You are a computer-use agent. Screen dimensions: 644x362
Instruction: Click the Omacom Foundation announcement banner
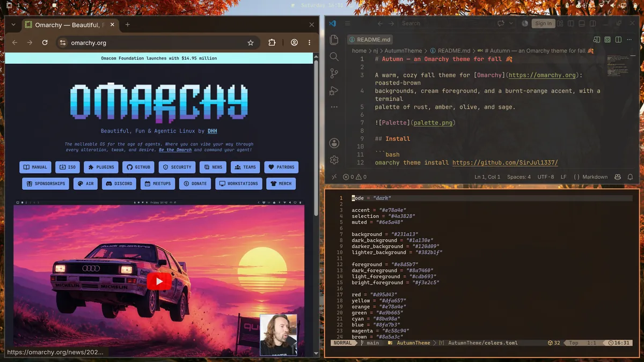pyautogui.click(x=159, y=58)
